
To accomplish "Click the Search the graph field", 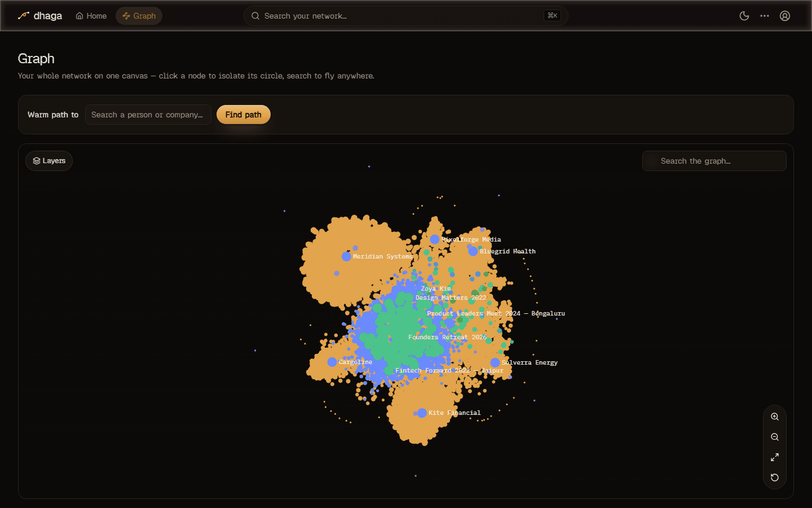I will pyautogui.click(x=714, y=161).
